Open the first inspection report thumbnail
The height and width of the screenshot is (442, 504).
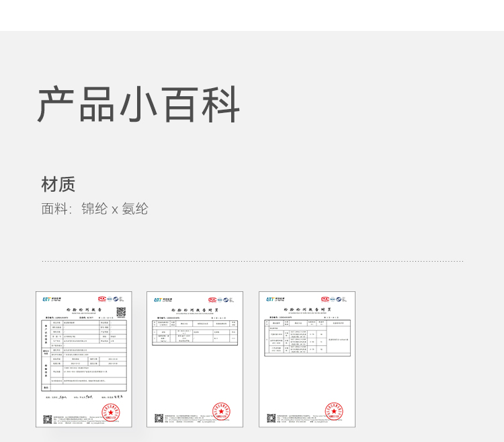(84, 359)
